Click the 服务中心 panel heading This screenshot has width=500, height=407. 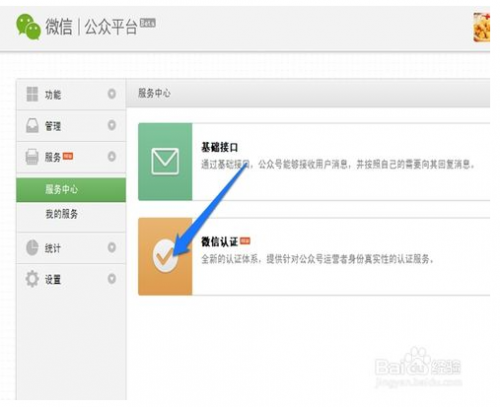coord(154,93)
